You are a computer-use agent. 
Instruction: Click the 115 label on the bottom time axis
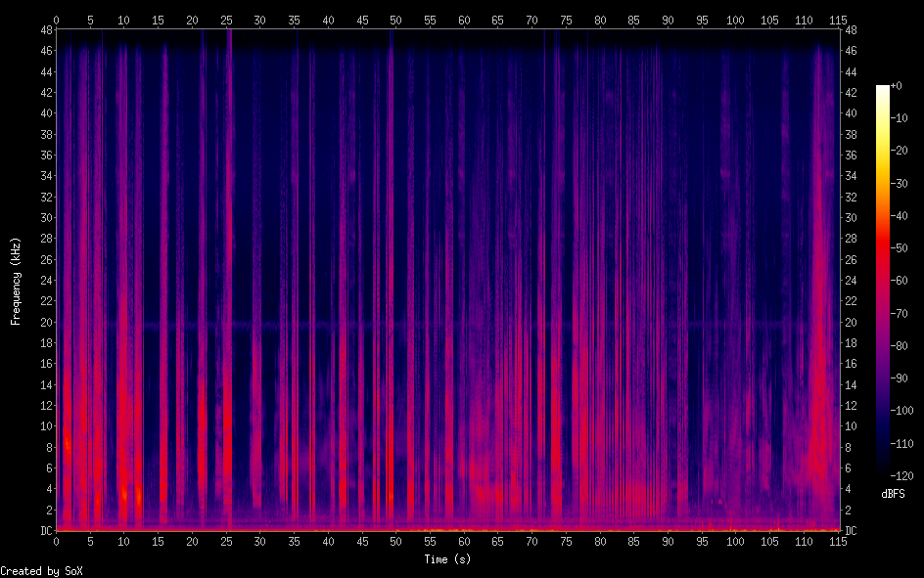(838, 542)
